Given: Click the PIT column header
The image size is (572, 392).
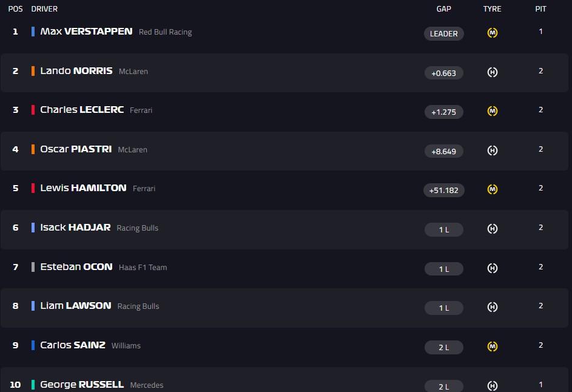Looking at the screenshot, I should [540, 9].
